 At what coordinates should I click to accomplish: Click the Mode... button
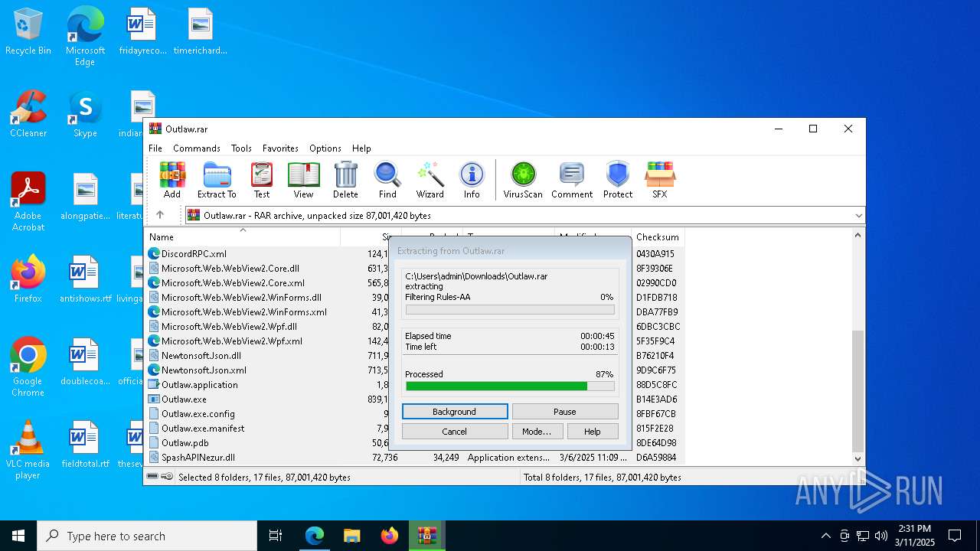click(537, 432)
